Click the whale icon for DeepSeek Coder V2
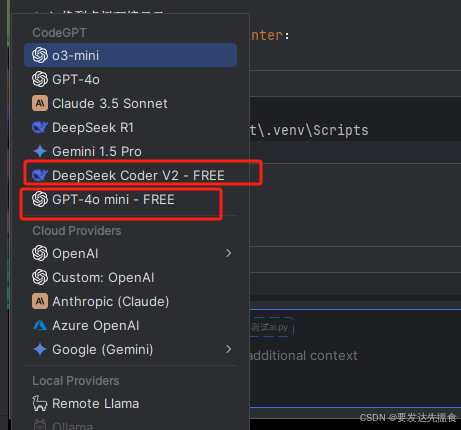Image resolution: width=461 pixels, height=430 pixels. coord(40,175)
